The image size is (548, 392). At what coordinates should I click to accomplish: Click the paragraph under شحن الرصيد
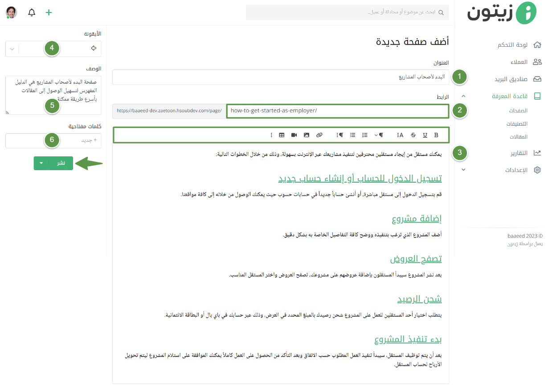pos(303,315)
